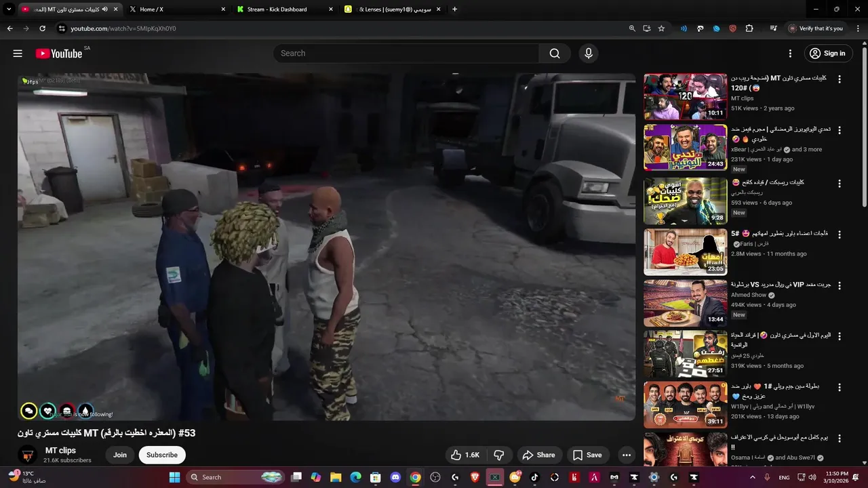This screenshot has height=488, width=868.
Task: Open the Extensions puzzle icon
Action: 749,28
